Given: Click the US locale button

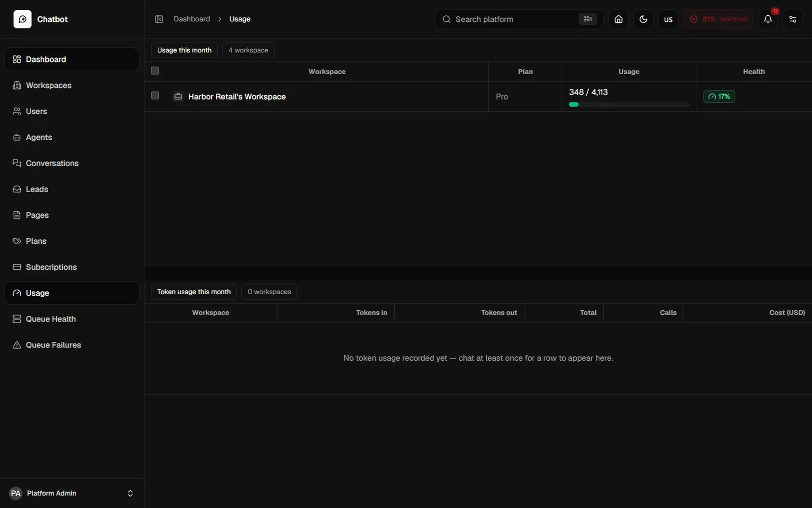Looking at the screenshot, I should click(668, 19).
